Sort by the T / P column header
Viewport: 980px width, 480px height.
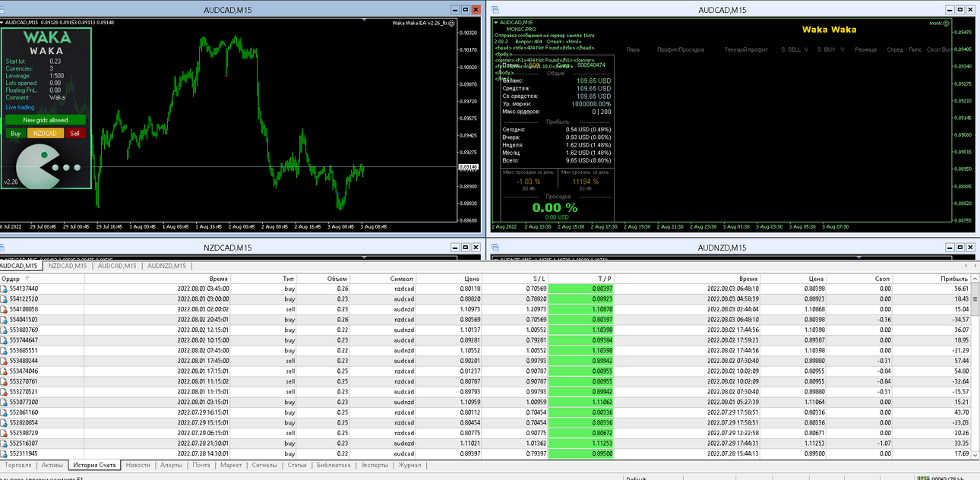point(580,279)
